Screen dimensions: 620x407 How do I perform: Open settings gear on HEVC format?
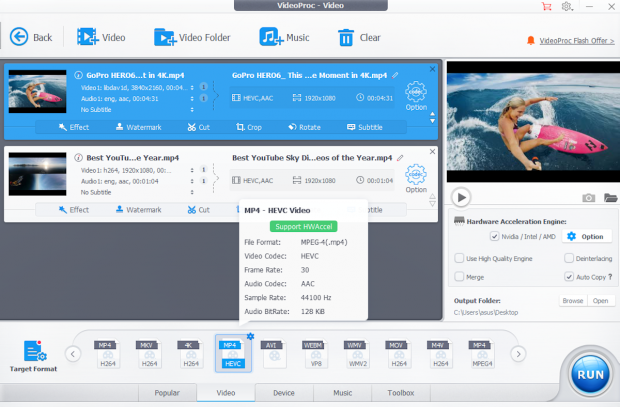(x=250, y=336)
